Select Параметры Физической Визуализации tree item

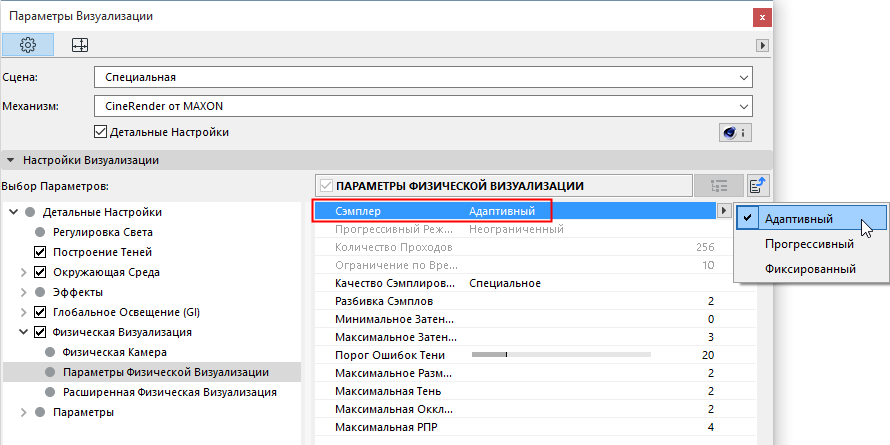(166, 372)
